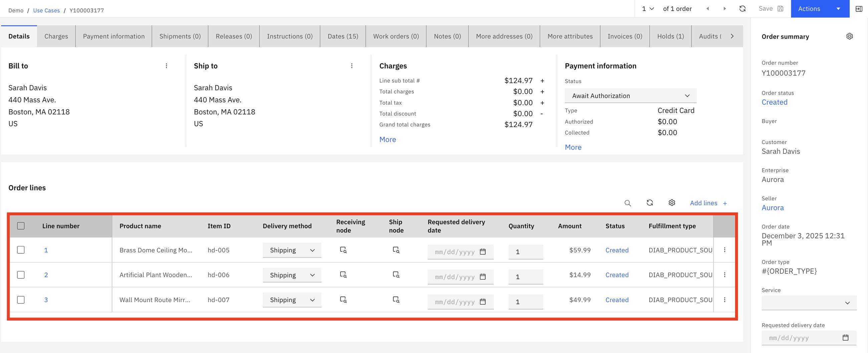
Task: Open the order number pager dropdown
Action: pyautogui.click(x=648, y=9)
